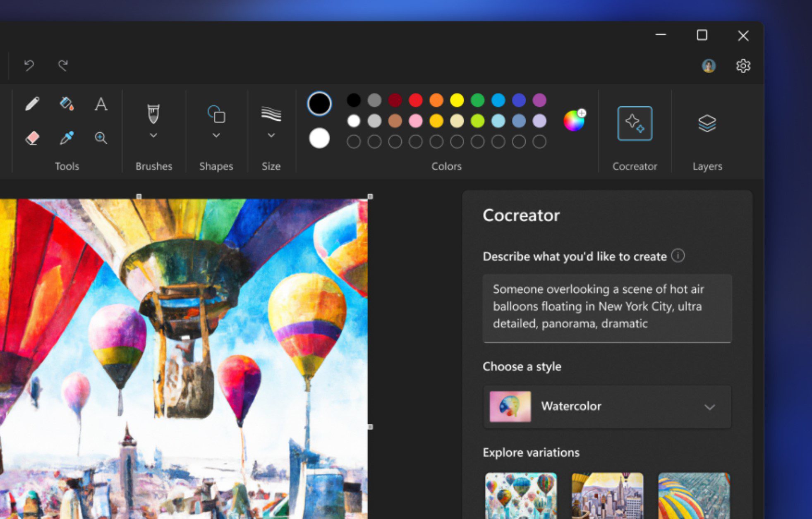Click the Cocreator prompt description text box

pos(607,308)
